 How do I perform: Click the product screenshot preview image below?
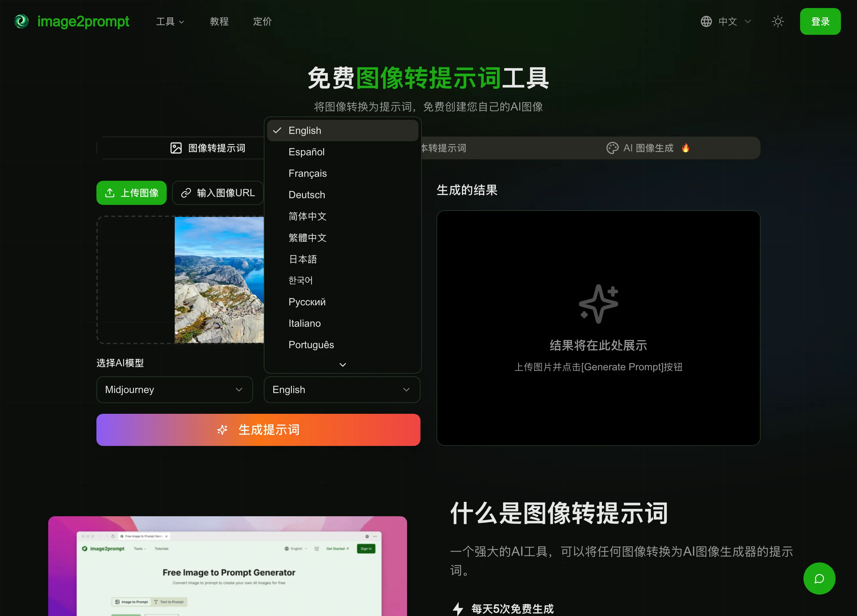point(228,566)
